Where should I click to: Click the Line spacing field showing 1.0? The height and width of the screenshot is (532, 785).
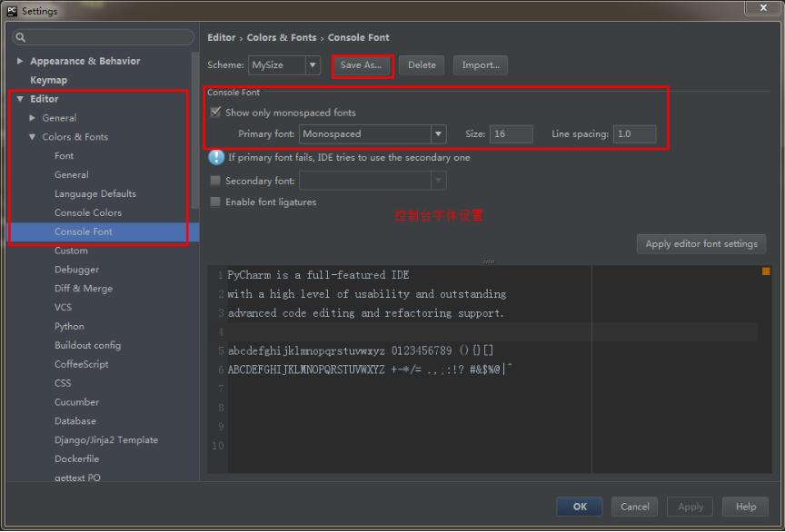pyautogui.click(x=634, y=134)
